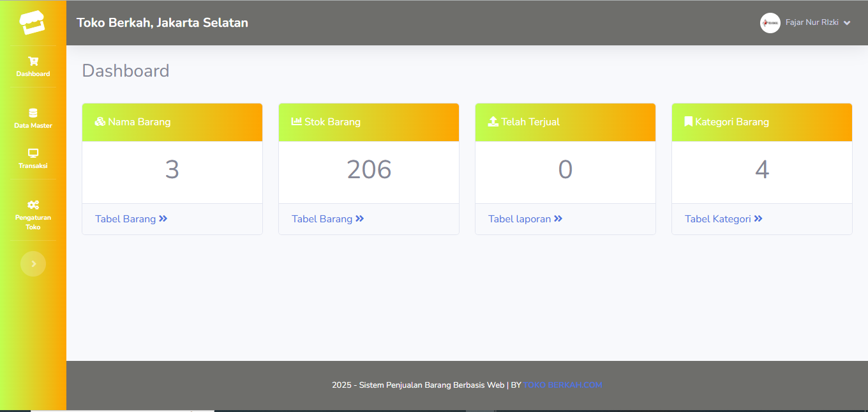Go to Tabel laporan link
Image resolution: width=868 pixels, height=412 pixels.
click(x=525, y=219)
